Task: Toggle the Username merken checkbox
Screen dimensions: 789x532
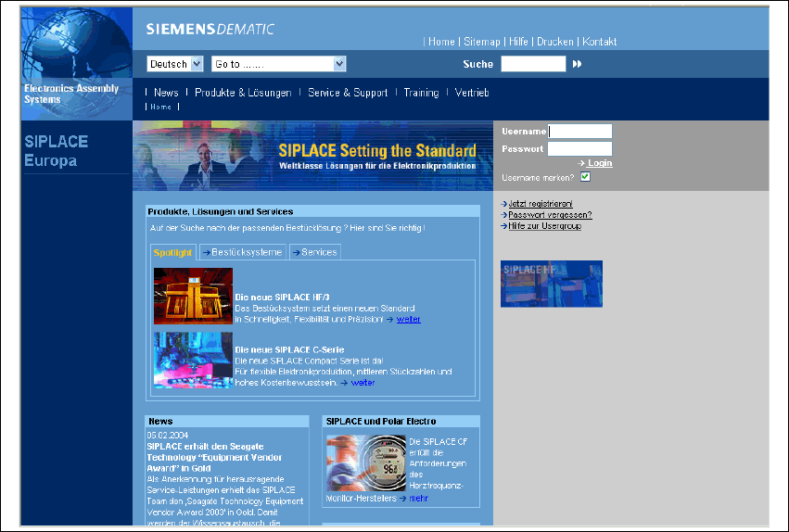Action: (585, 176)
